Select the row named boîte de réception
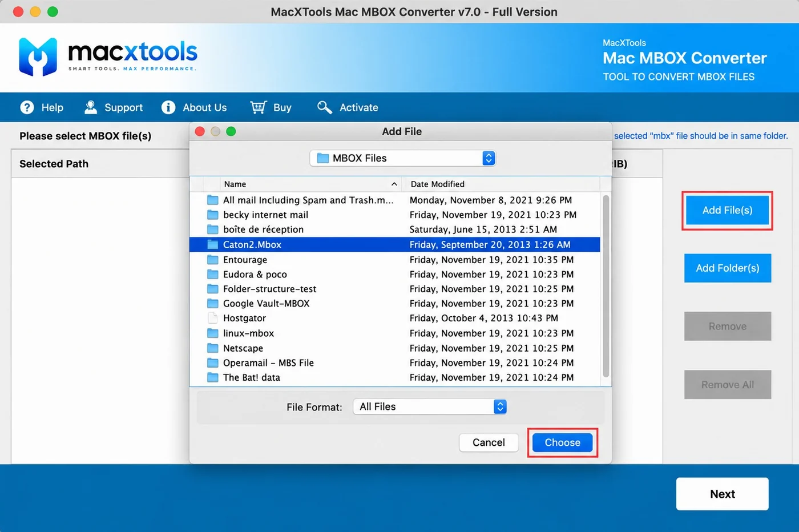Screen dimensions: 799x532 [395, 229]
